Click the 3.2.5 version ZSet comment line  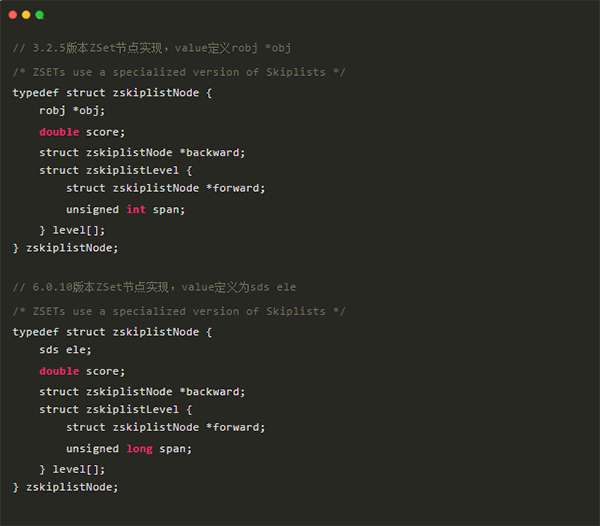tap(152, 48)
